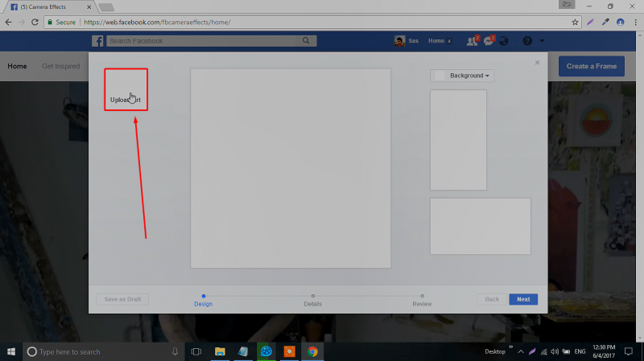Close the Camera Effects browser tab
This screenshot has width=644, height=361.
[89, 7]
